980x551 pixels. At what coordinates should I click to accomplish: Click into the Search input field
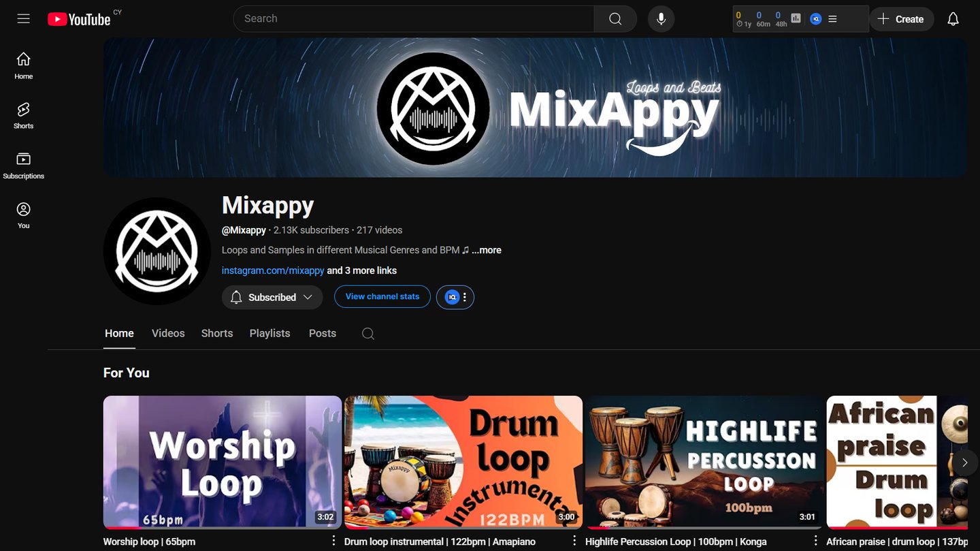[414, 19]
